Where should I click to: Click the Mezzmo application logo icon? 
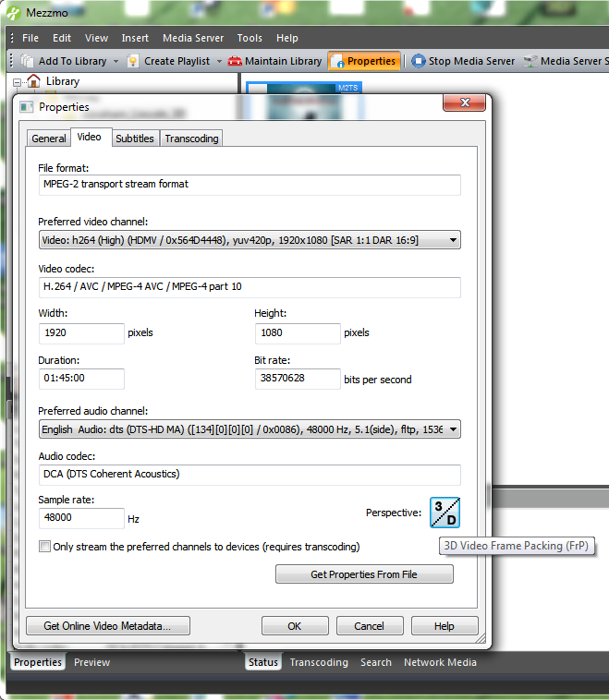coord(13,12)
